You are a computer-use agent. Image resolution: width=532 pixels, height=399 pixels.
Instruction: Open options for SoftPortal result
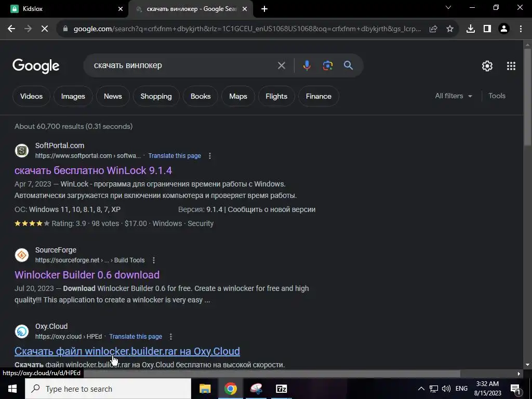pyautogui.click(x=210, y=156)
